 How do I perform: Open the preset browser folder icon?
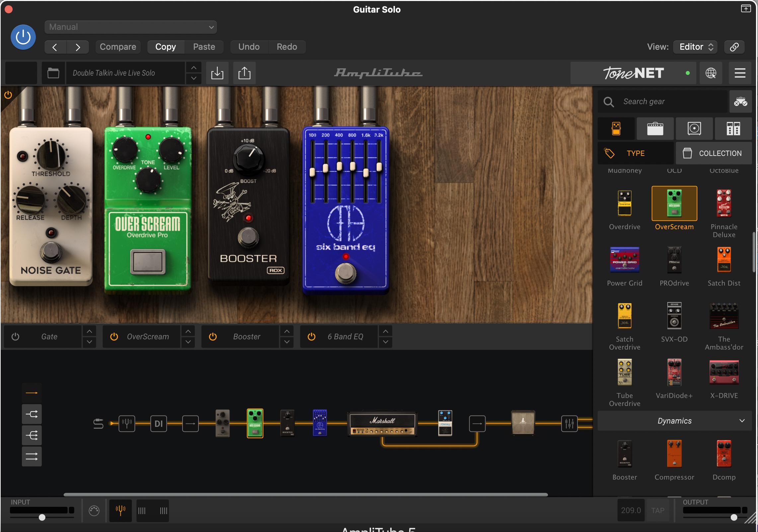53,73
